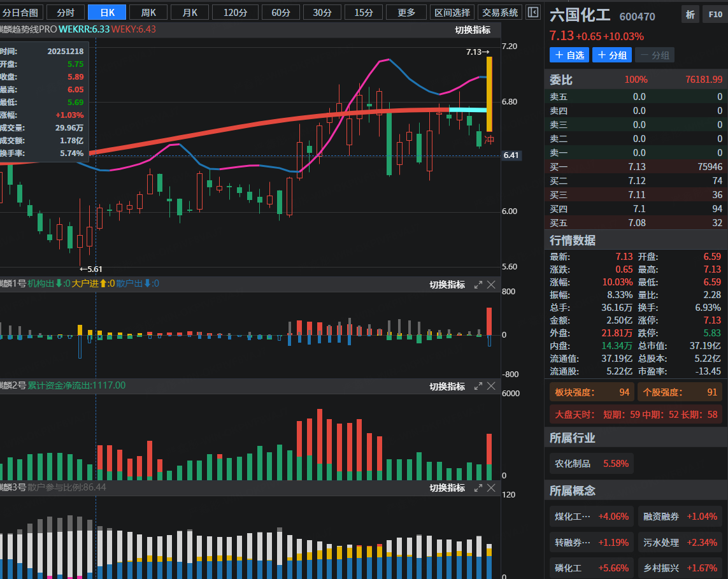
Task: Open the F10 company info page
Action: [713, 15]
